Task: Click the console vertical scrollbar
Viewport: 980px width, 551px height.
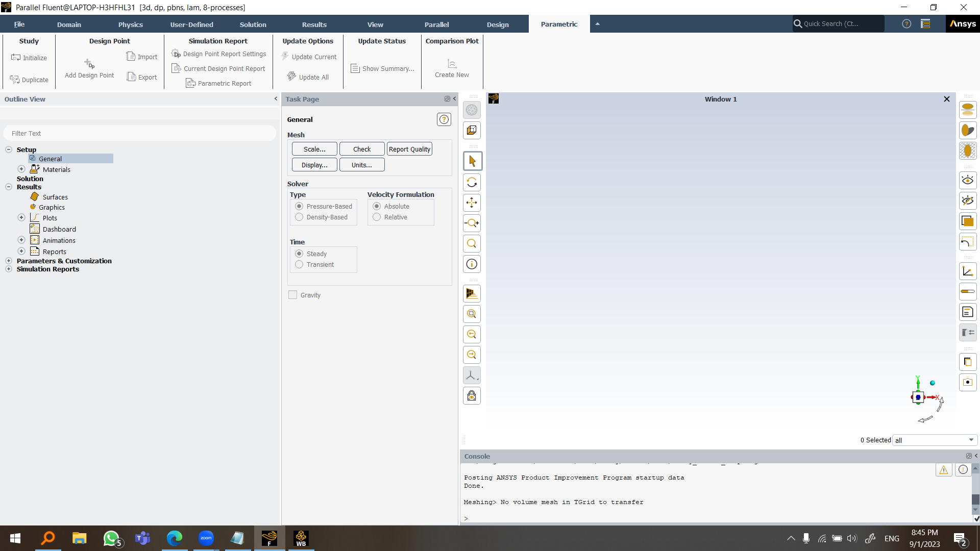Action: click(975, 489)
